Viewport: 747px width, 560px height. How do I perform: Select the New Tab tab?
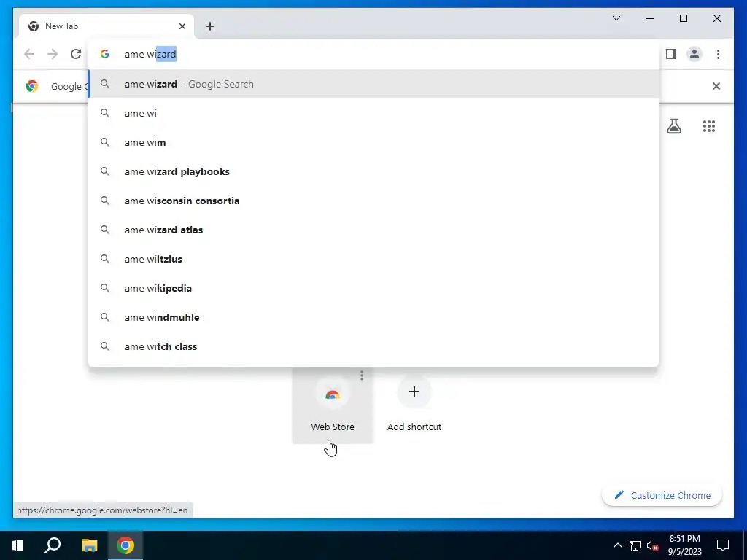point(107,26)
